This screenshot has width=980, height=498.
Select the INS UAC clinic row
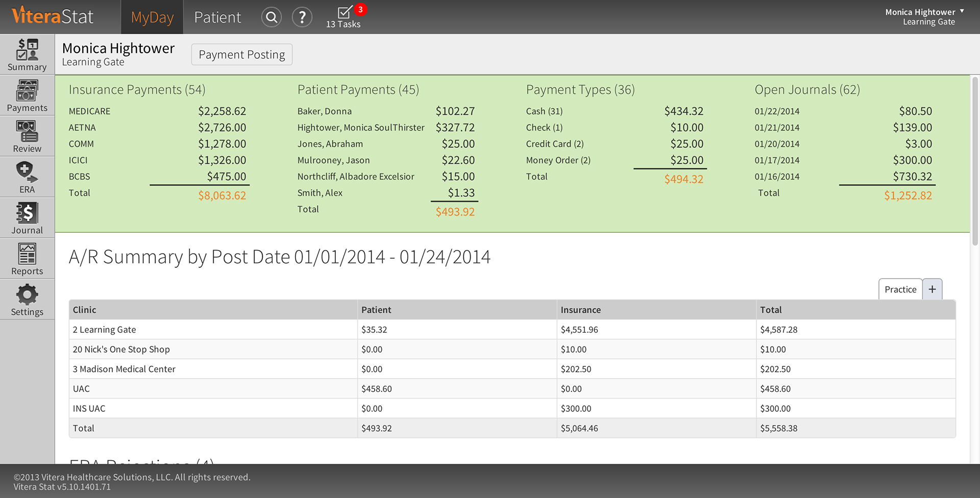[512, 409]
